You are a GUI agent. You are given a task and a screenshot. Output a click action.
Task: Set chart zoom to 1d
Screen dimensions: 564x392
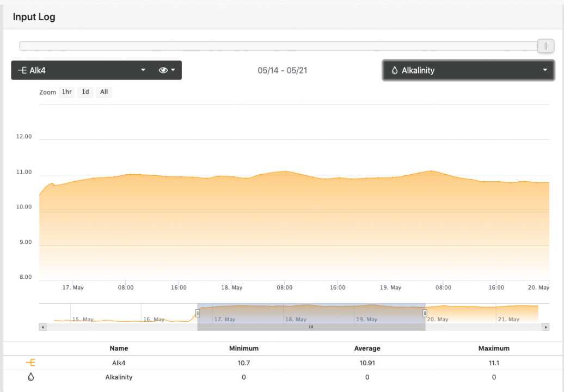coord(85,92)
